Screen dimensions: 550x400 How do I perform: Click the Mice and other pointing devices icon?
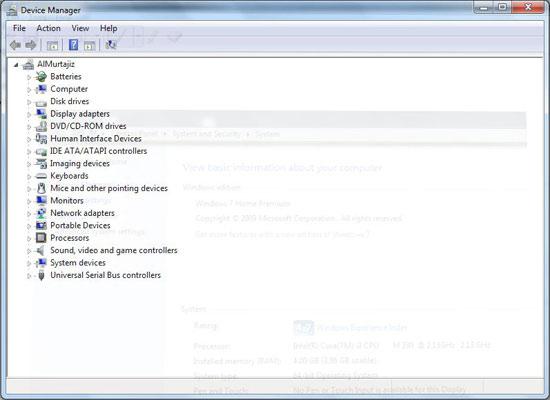point(41,188)
